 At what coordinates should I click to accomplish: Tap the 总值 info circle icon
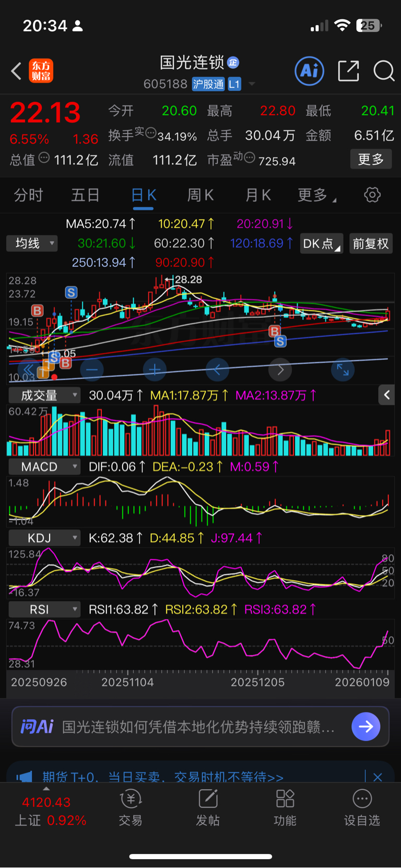tap(44, 158)
